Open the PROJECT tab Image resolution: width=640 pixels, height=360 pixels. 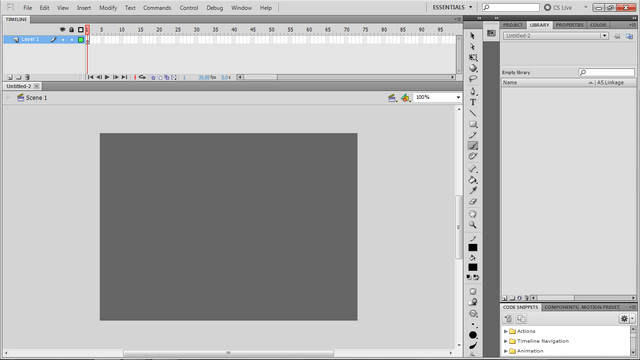tap(513, 25)
